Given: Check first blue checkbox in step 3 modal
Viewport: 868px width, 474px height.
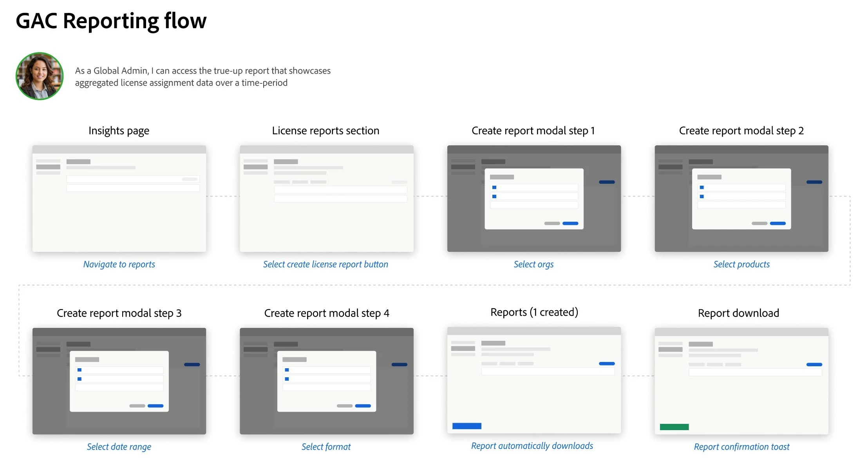Looking at the screenshot, I should (80, 370).
